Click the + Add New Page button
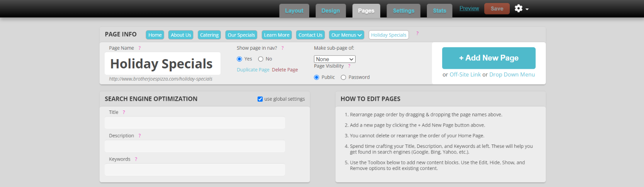This screenshot has height=187, width=644. click(x=489, y=58)
